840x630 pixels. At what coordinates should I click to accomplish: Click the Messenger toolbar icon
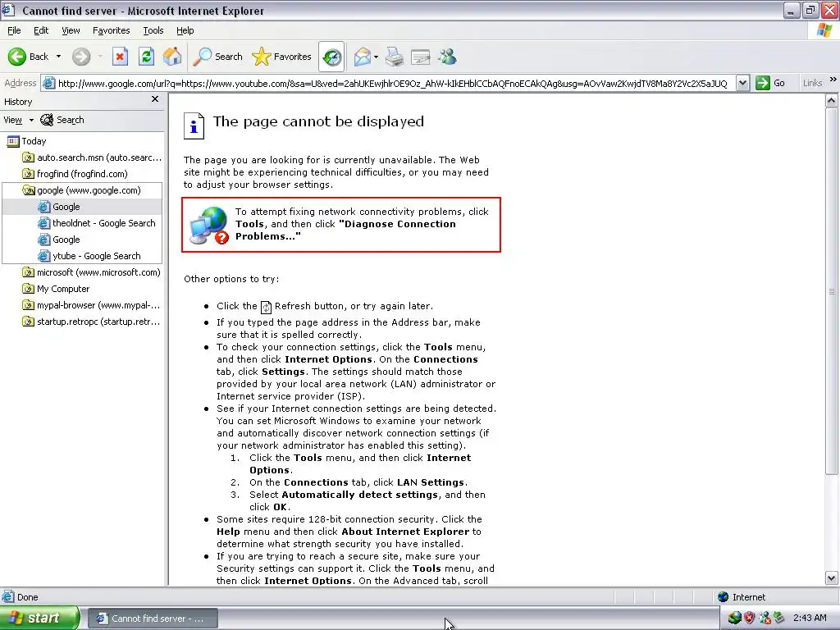447,57
